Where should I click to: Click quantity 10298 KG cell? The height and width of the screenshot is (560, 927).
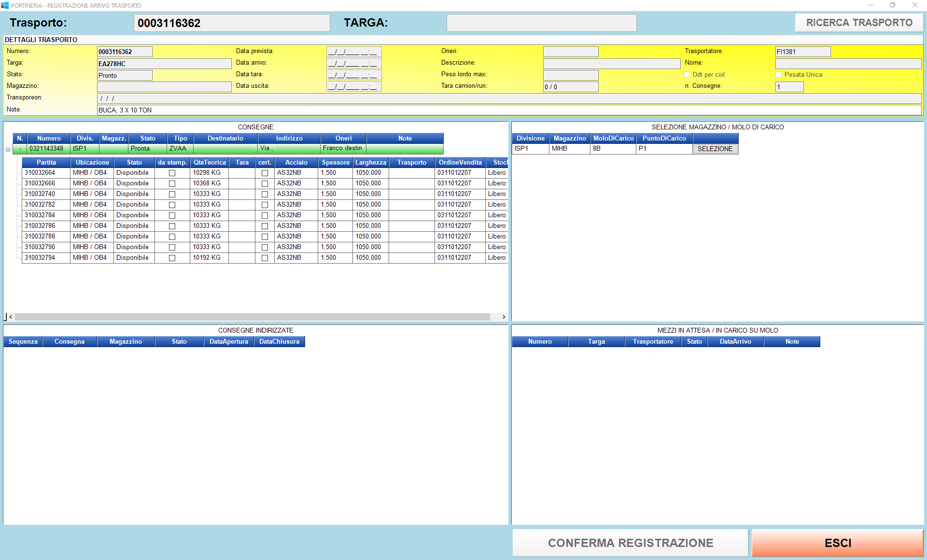209,173
